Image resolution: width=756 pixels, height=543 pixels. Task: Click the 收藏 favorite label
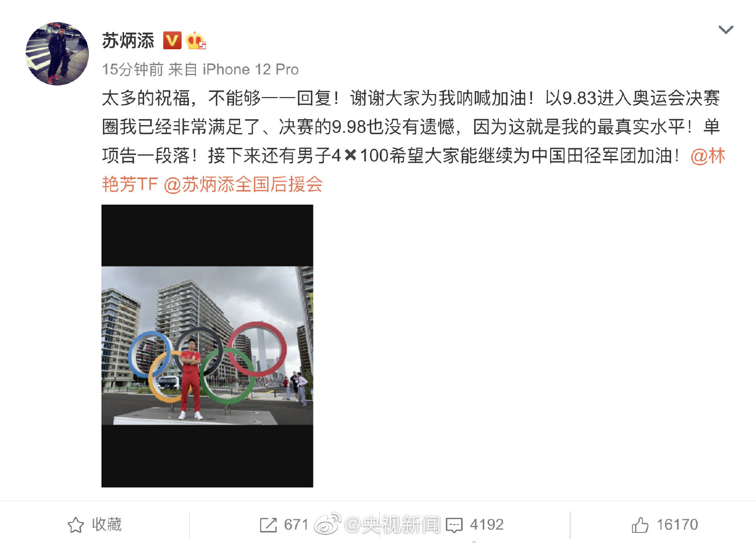point(107,524)
